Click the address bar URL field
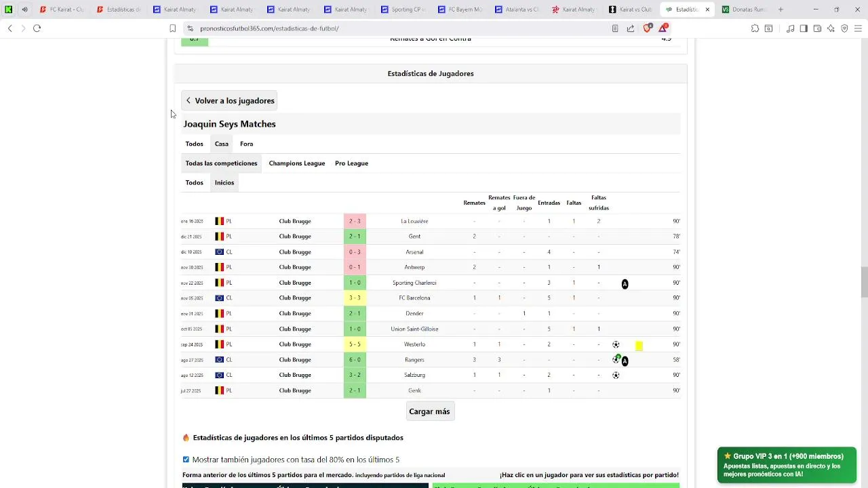 [x=400, y=28]
